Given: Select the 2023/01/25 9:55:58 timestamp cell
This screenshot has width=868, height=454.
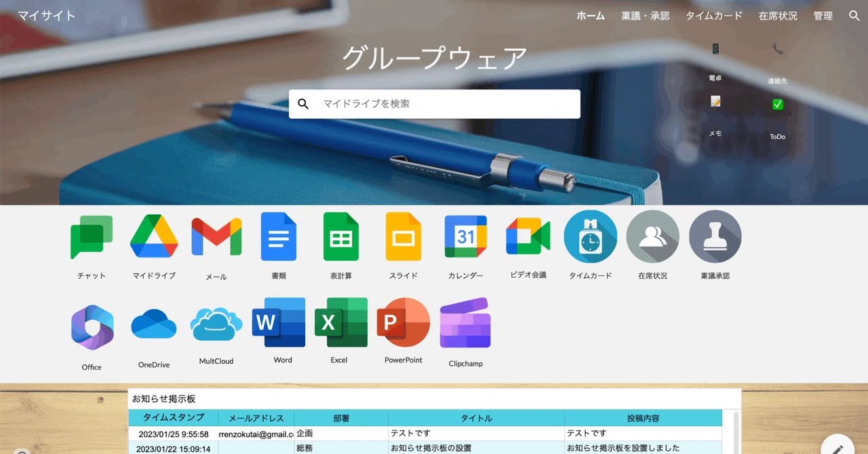Looking at the screenshot, I should [x=174, y=434].
